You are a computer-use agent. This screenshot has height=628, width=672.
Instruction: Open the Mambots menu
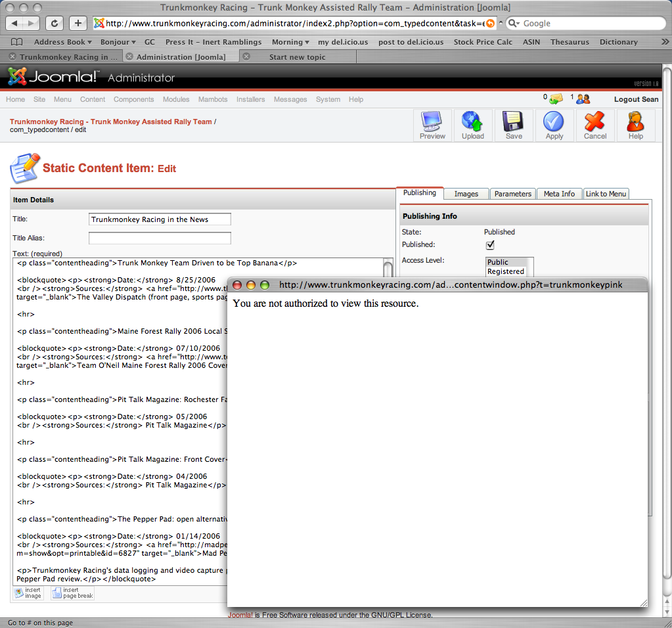tap(213, 99)
